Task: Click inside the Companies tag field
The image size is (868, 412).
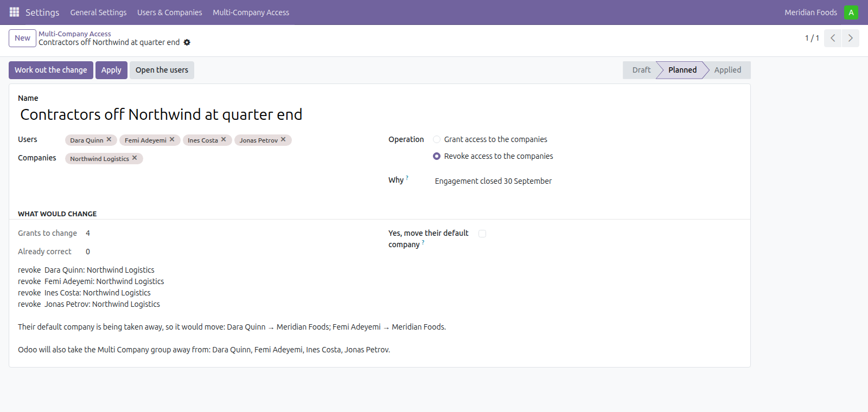Action: tap(221, 159)
